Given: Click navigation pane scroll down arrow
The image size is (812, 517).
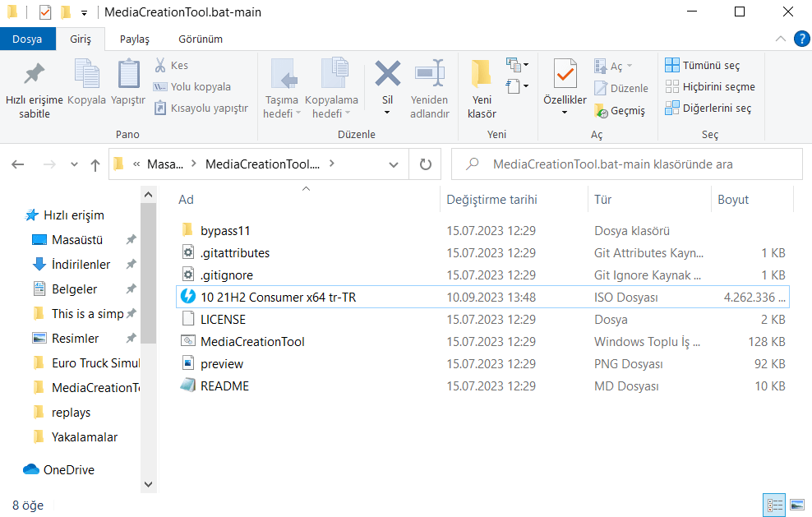Looking at the screenshot, I should [148, 484].
